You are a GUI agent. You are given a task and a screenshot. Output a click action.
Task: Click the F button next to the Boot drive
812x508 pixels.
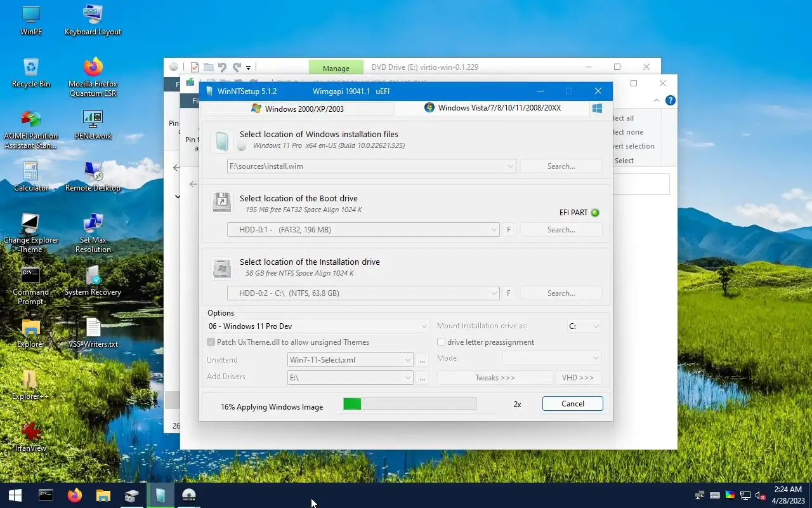click(508, 230)
